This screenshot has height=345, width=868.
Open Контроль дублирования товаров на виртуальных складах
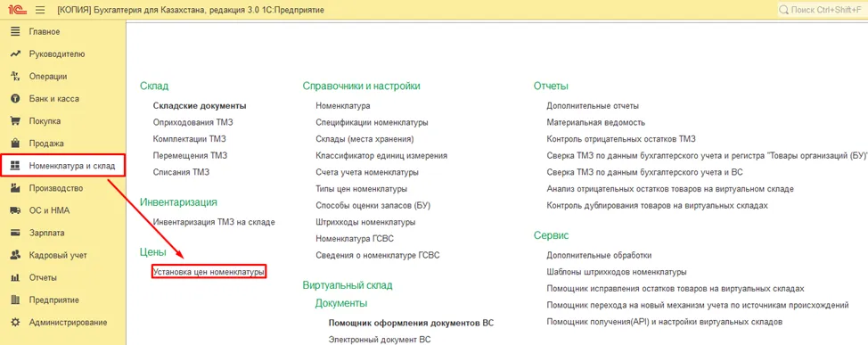[x=657, y=205]
